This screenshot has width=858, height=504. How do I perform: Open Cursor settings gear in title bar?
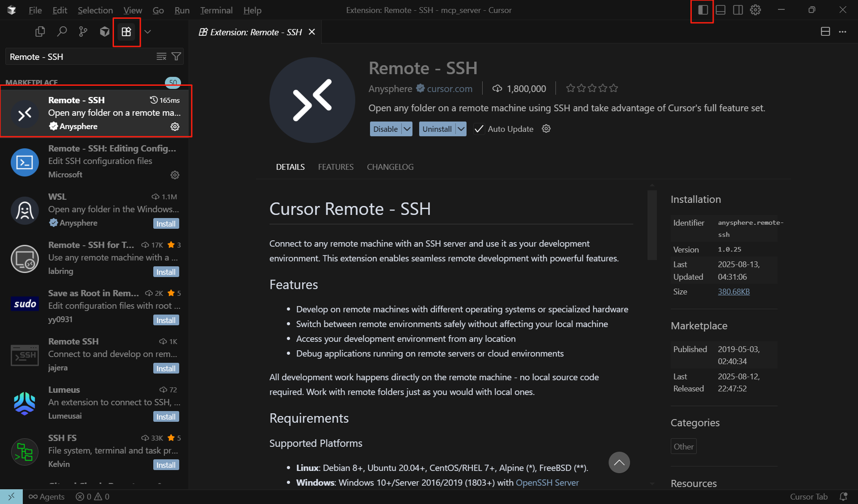(755, 10)
